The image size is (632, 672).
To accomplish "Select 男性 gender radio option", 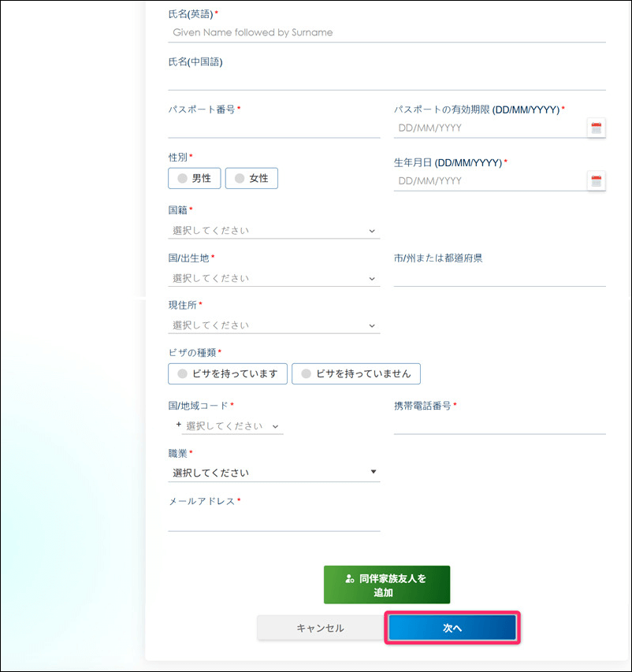I will [194, 178].
